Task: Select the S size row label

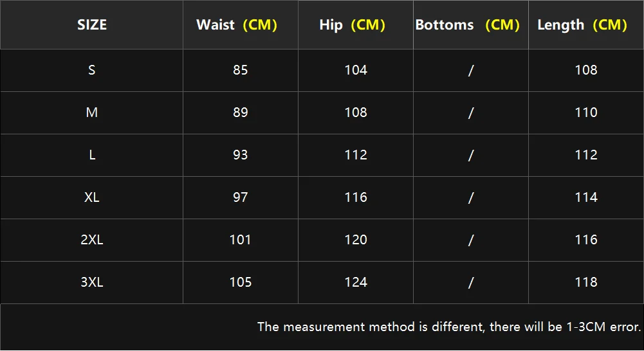Action: pyautogui.click(x=92, y=70)
